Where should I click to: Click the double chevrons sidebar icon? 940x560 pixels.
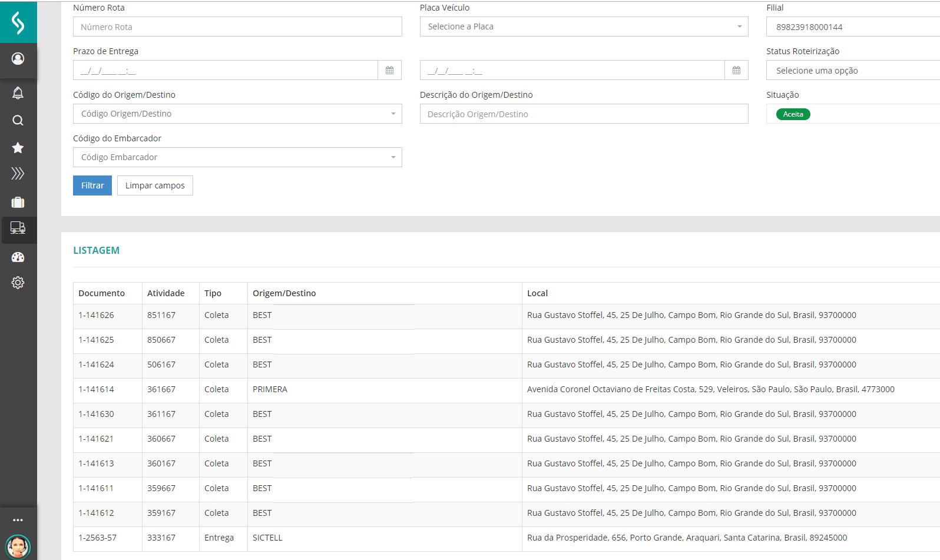(x=18, y=174)
